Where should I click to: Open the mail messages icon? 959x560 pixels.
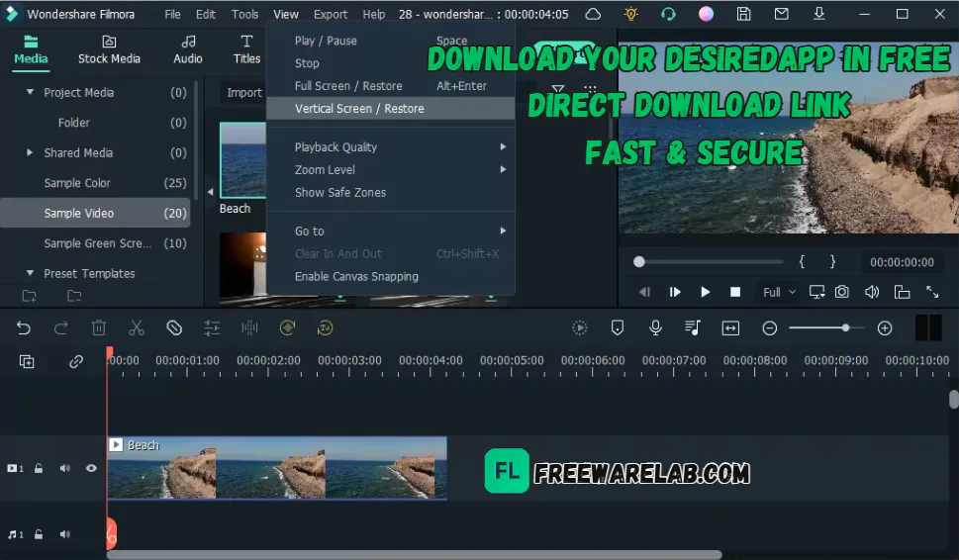point(781,14)
